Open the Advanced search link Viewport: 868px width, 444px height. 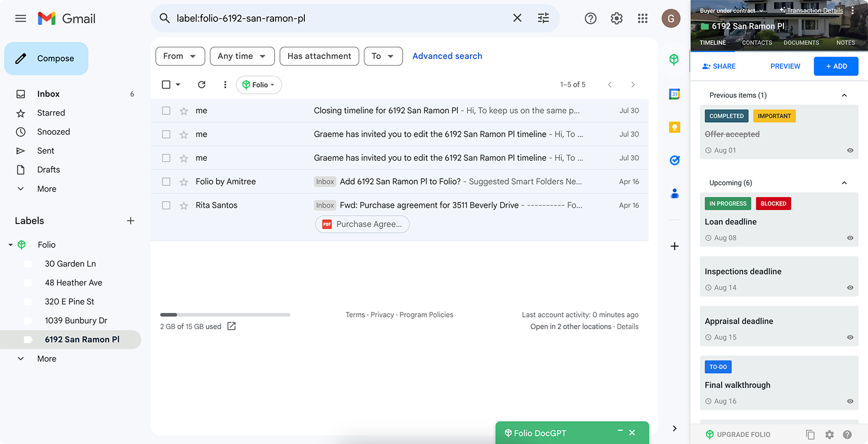[x=447, y=56]
